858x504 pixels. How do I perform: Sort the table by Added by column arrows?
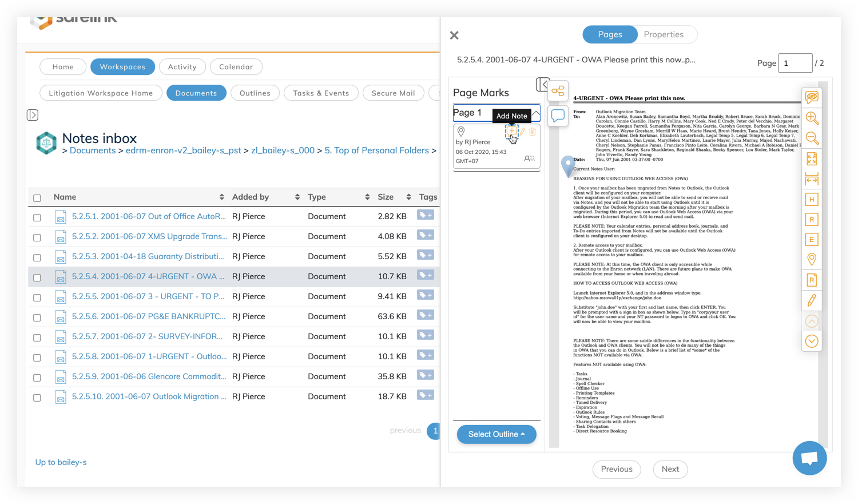click(297, 197)
